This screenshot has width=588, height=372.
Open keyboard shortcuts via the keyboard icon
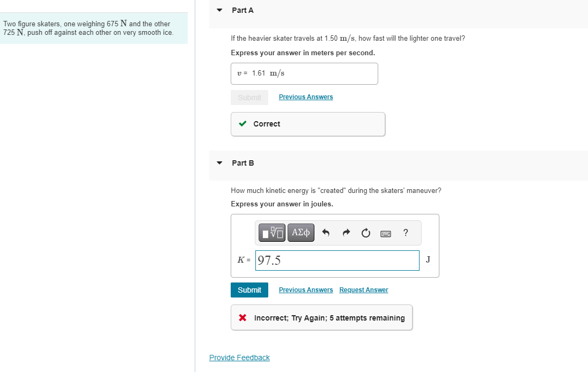pos(386,233)
